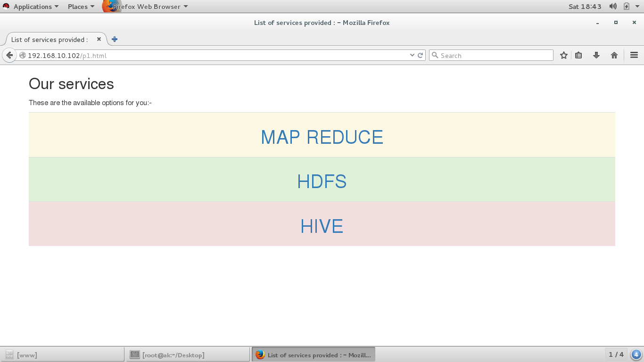
Task: Click the workspace switcher showing 1 / 4
Action: [x=616, y=354]
